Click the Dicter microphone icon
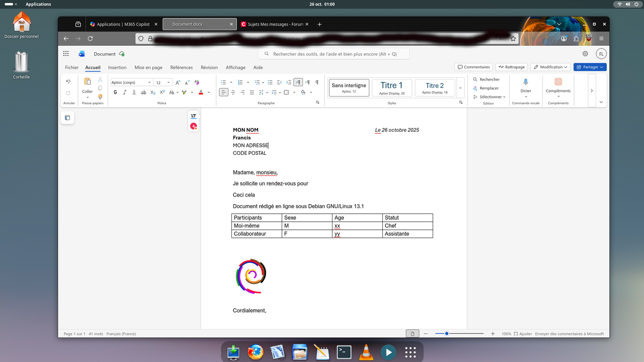The height and width of the screenshot is (362, 644). click(x=526, y=82)
